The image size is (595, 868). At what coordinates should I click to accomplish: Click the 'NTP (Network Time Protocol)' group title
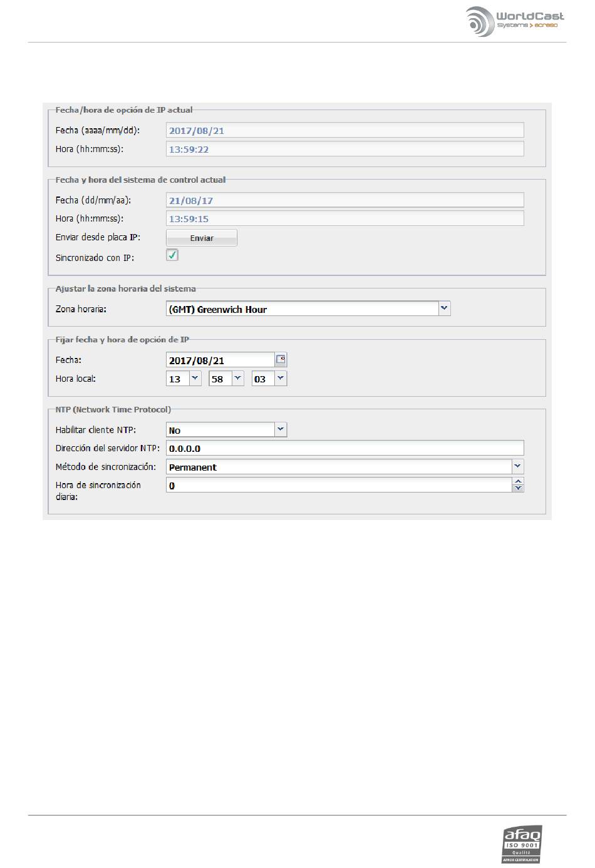tap(113, 409)
